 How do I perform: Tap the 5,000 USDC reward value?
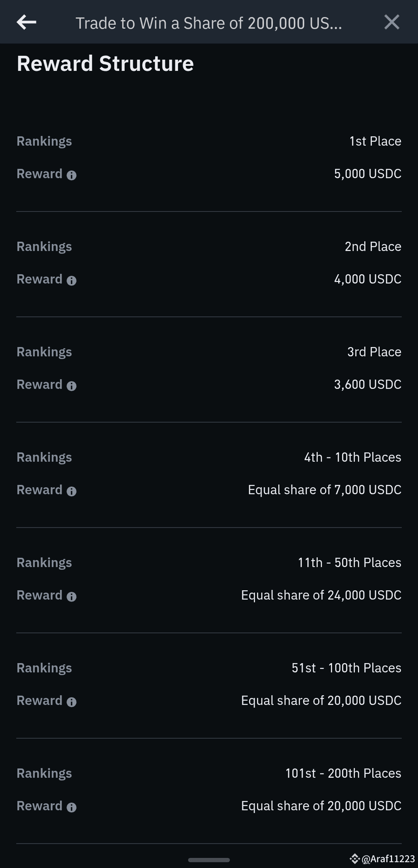[367, 174]
